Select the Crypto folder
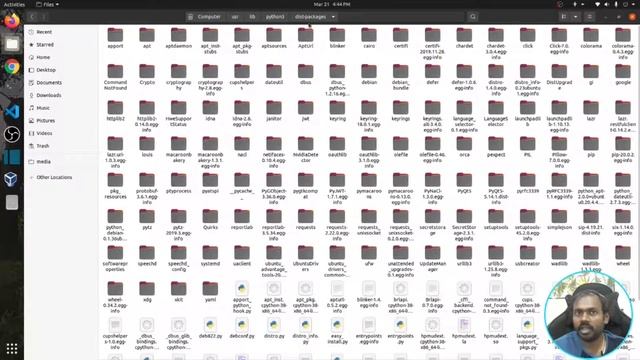The width and height of the screenshot is (640, 360). 147,74
